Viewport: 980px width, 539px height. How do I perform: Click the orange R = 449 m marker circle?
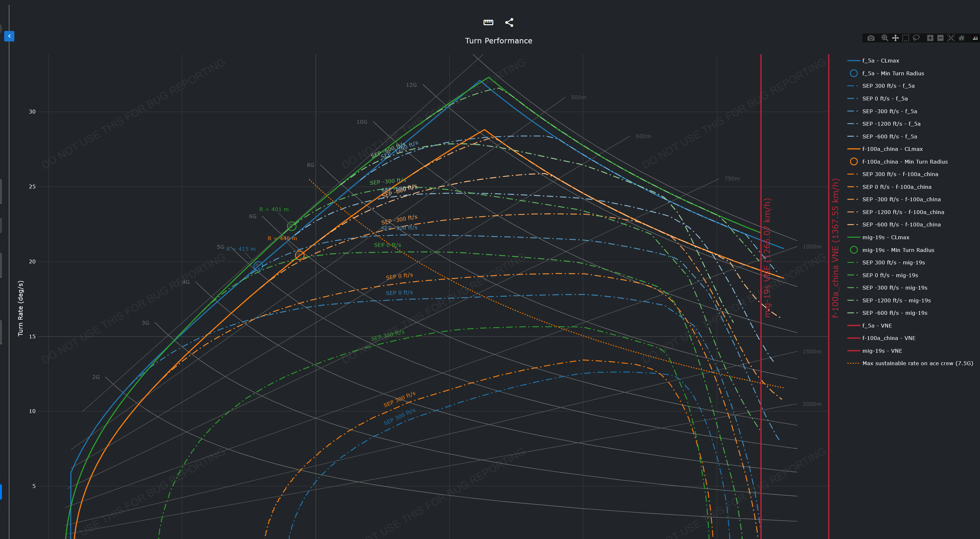coord(300,255)
